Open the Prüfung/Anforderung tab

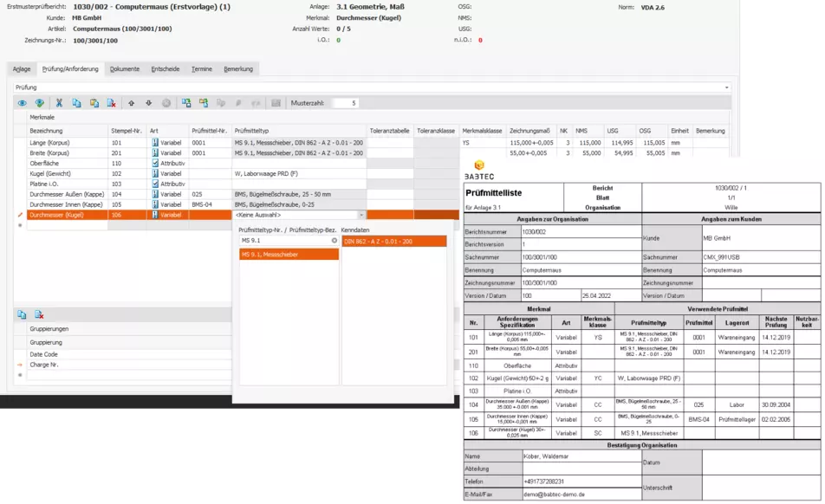pyautogui.click(x=70, y=69)
